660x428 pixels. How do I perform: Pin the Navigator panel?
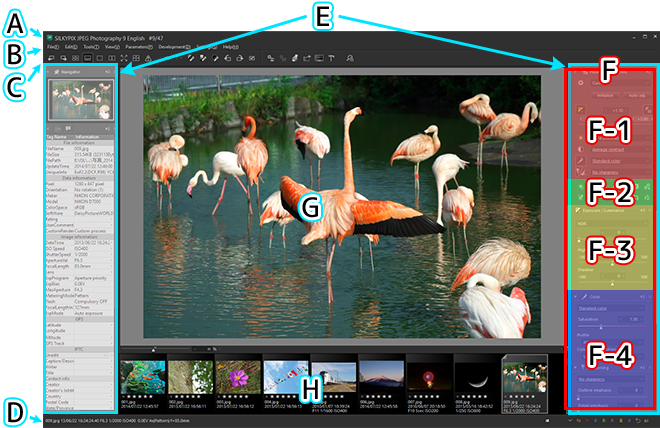(107, 72)
